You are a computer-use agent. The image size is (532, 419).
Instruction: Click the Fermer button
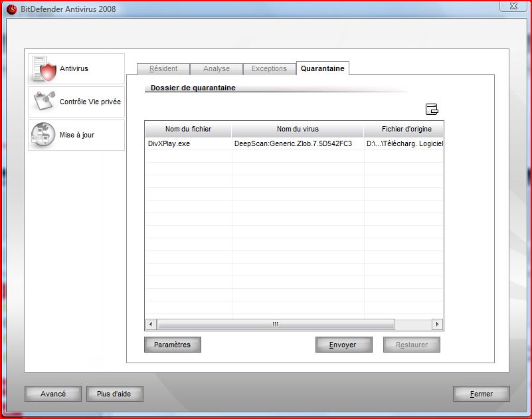482,394
